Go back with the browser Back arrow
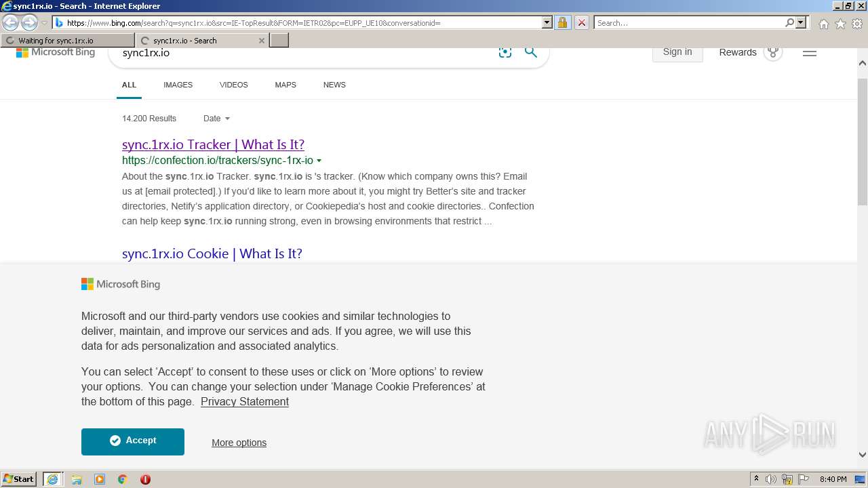The width and height of the screenshot is (868, 488). pyautogui.click(x=11, y=23)
